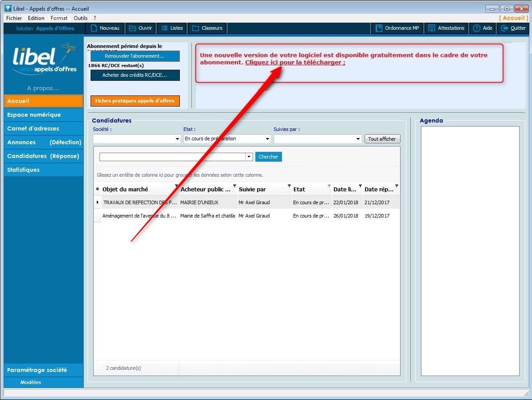532x400 pixels.
Task: Click the Chercher button
Action: pos(268,157)
